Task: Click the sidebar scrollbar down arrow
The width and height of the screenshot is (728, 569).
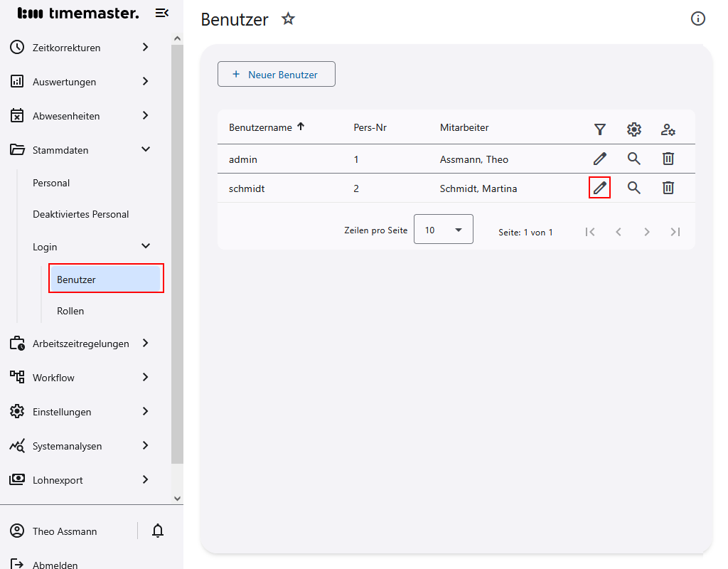Action: (178, 499)
